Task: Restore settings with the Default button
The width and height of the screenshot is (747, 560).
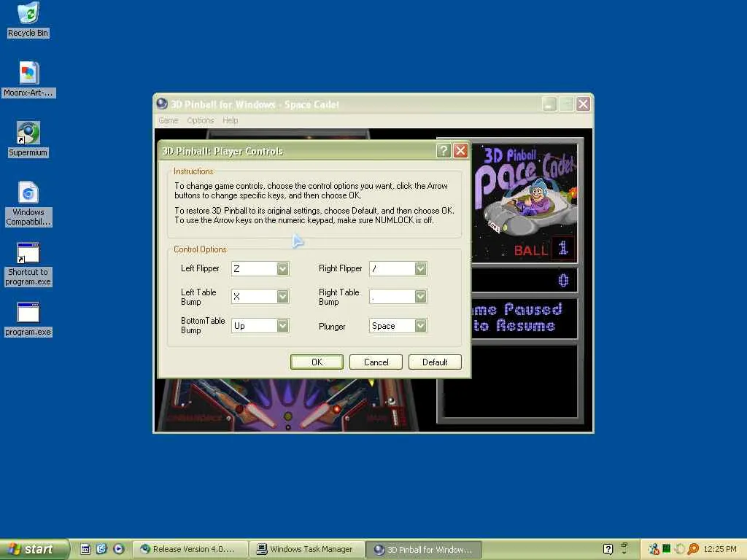Action: click(x=435, y=362)
